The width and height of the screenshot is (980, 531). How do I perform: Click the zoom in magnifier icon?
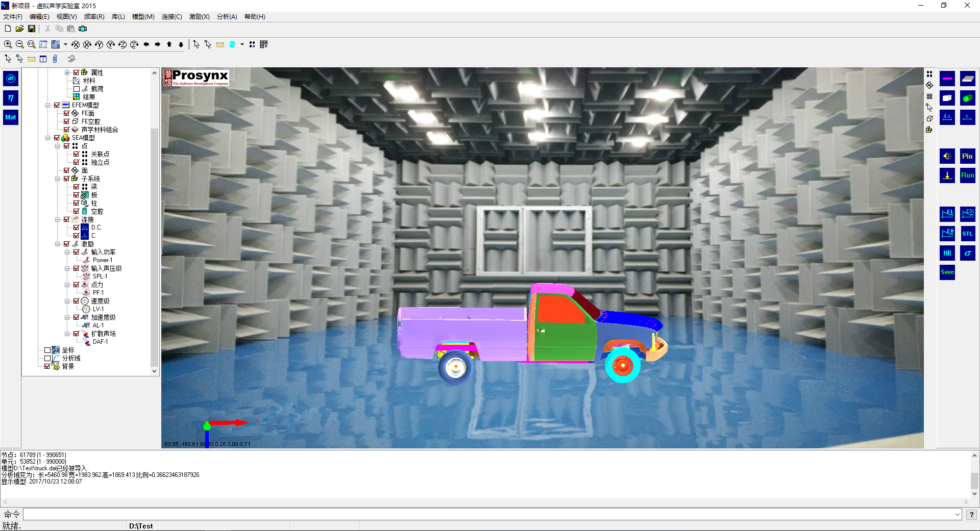coord(8,44)
